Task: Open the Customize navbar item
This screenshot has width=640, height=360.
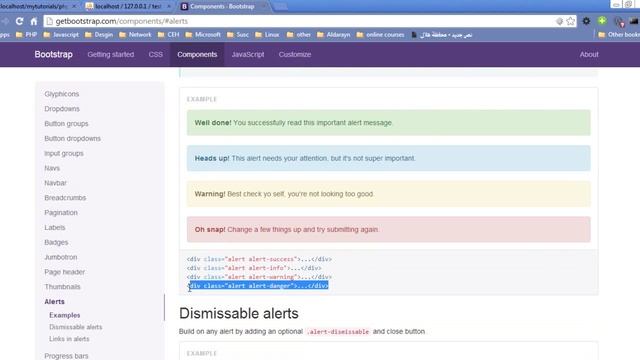Action: pos(295,54)
